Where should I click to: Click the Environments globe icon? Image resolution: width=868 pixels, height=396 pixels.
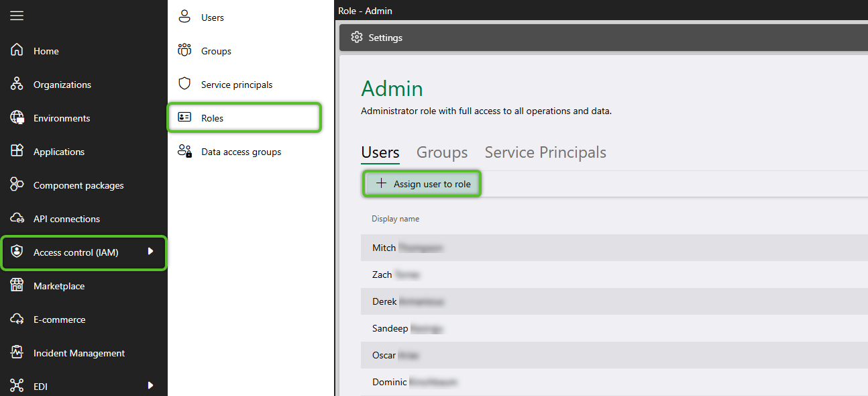(17, 117)
